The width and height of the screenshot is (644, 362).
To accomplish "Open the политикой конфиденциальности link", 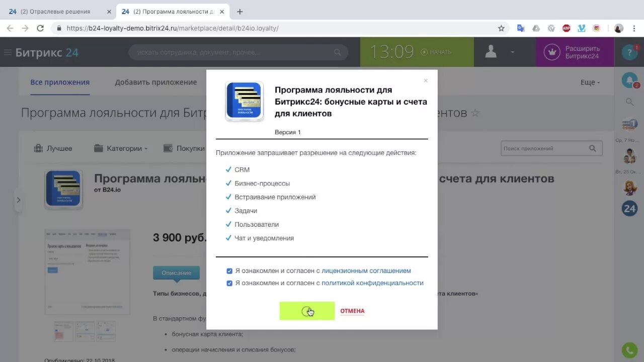I will click(x=372, y=283).
